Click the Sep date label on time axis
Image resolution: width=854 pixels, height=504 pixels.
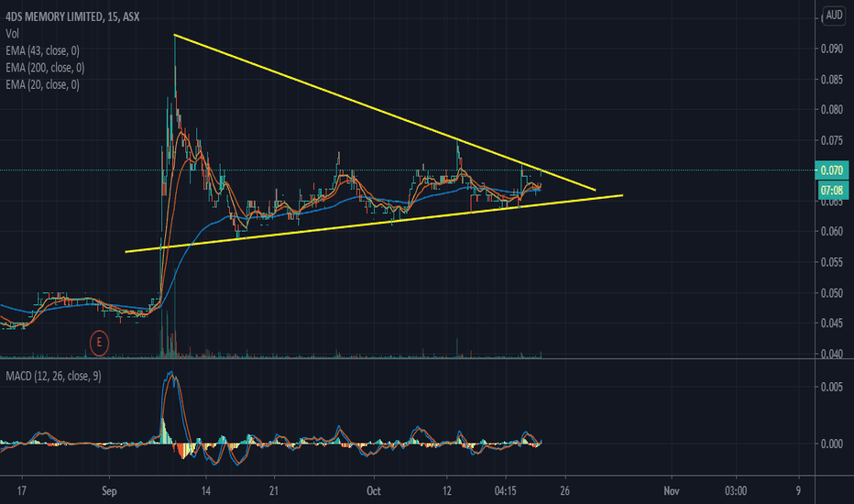pyautogui.click(x=109, y=491)
